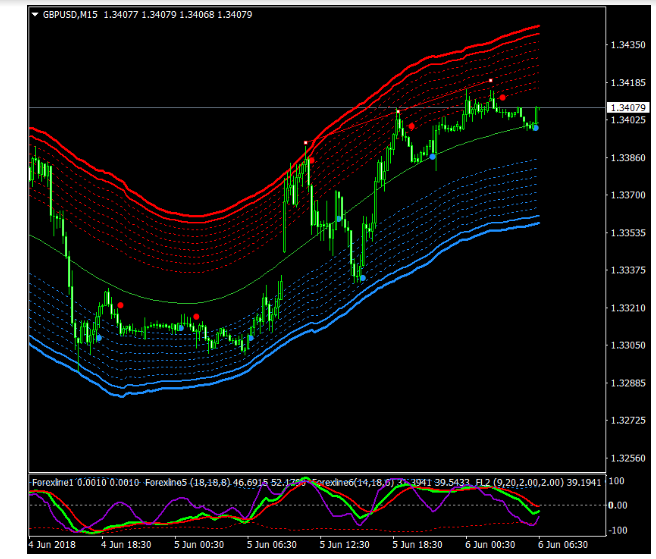Click the 4 Jun 18:30 time label
This screenshot has width=656, height=559.
126,545
